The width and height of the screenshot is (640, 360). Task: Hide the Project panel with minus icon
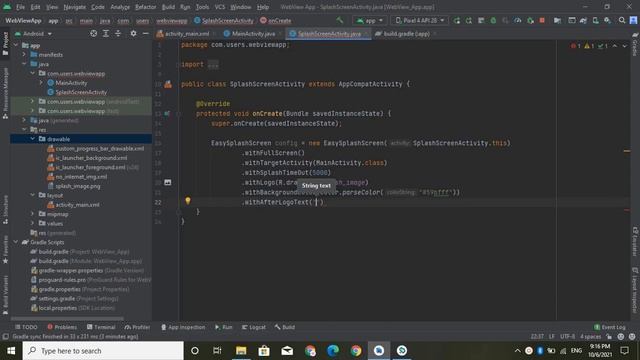[x=145, y=33]
